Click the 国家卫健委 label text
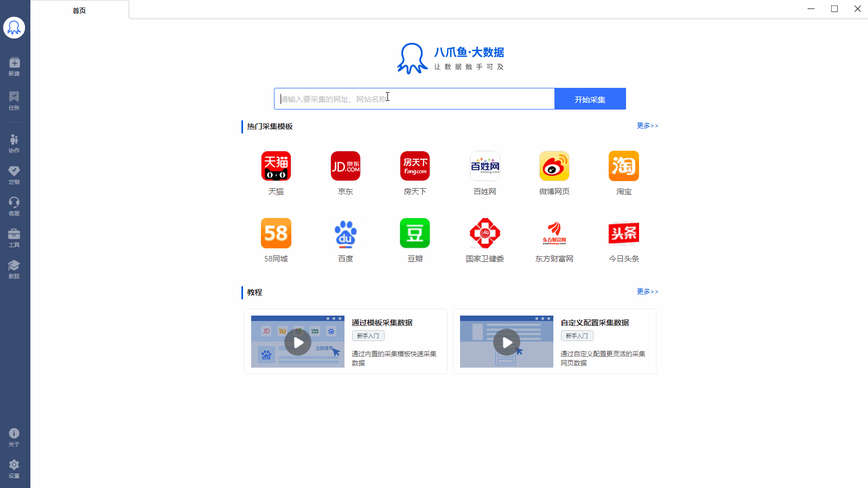Screen dimensions: 868x488 485,259
